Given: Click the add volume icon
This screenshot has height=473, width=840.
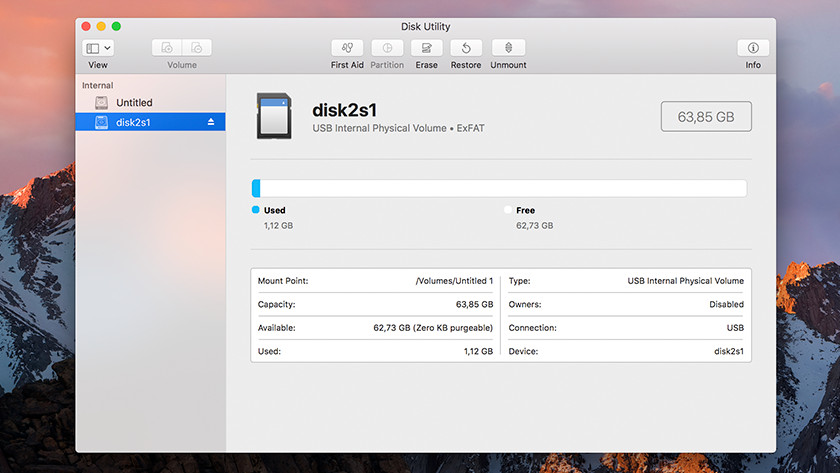Looking at the screenshot, I should (167, 48).
